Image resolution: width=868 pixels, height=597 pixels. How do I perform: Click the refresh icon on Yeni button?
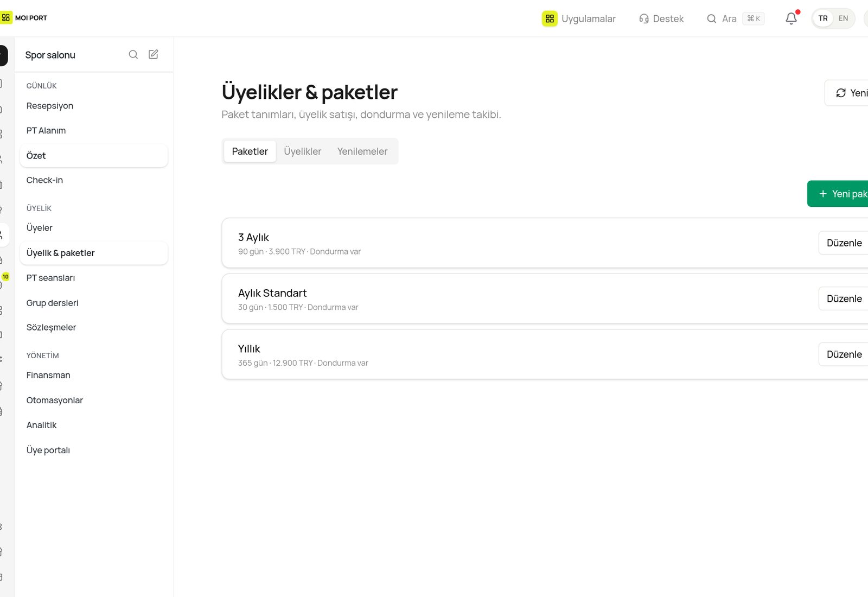[841, 93]
